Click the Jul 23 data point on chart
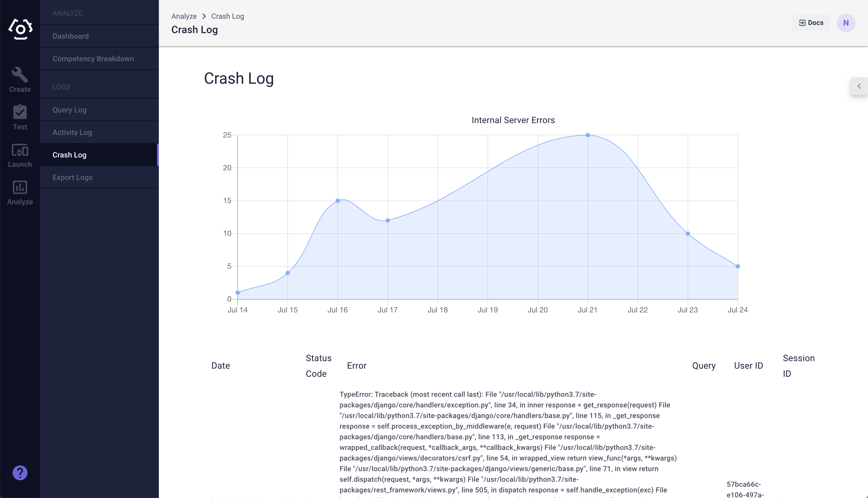The width and height of the screenshot is (868, 498). [688, 234]
